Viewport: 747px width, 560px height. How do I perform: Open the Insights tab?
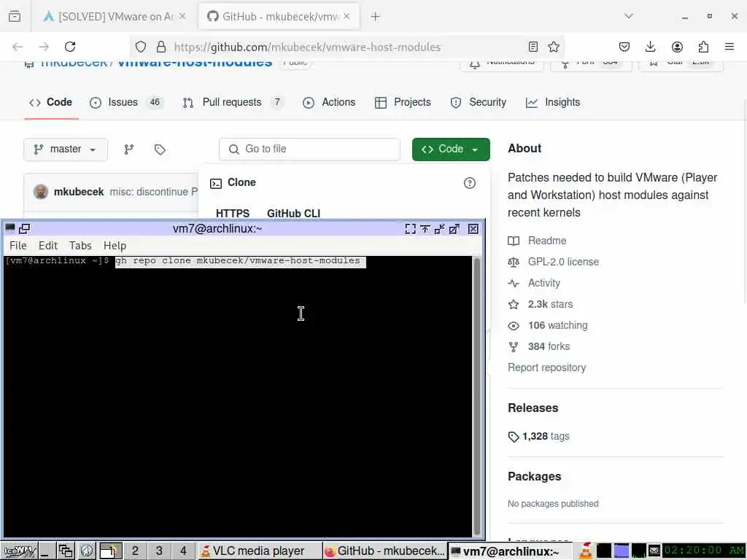(553, 102)
